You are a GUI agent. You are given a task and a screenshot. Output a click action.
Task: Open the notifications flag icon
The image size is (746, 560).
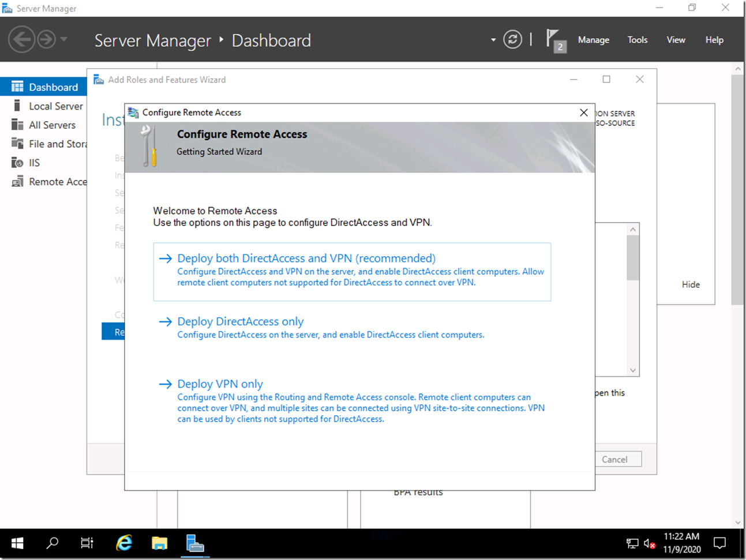click(554, 40)
